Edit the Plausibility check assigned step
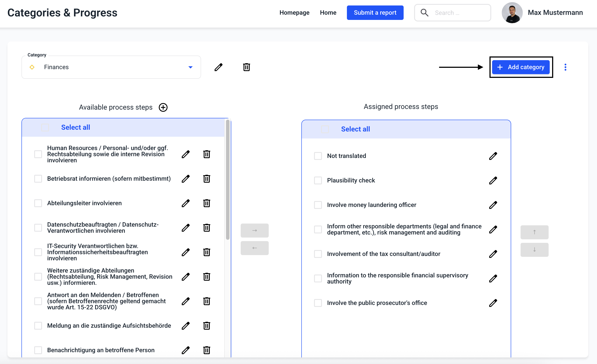Image resolution: width=597 pixels, height=364 pixels. pos(493,180)
